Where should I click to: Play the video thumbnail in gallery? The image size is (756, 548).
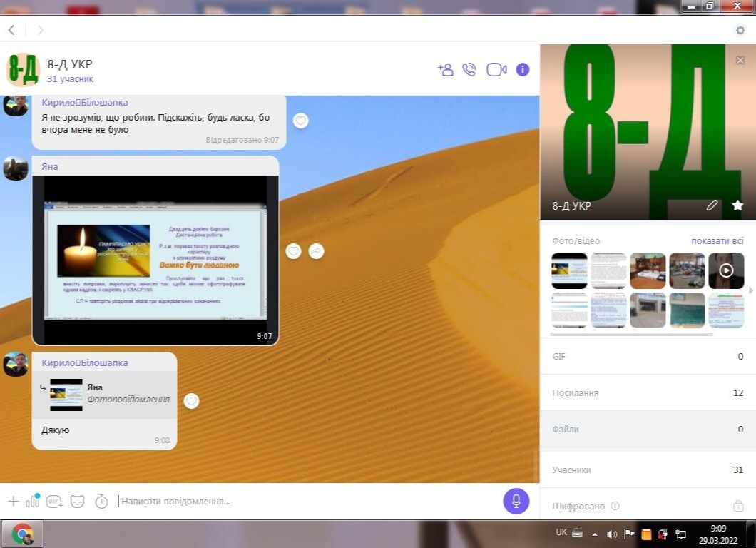[x=726, y=271]
